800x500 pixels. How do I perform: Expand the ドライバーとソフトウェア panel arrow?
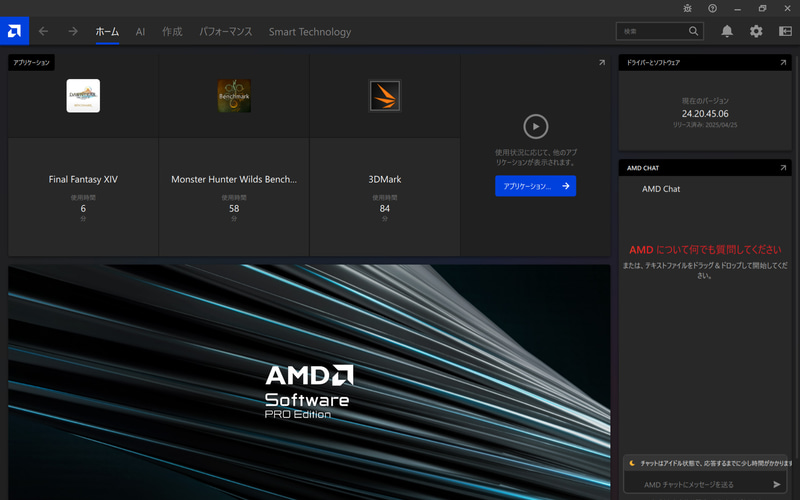coord(783,62)
